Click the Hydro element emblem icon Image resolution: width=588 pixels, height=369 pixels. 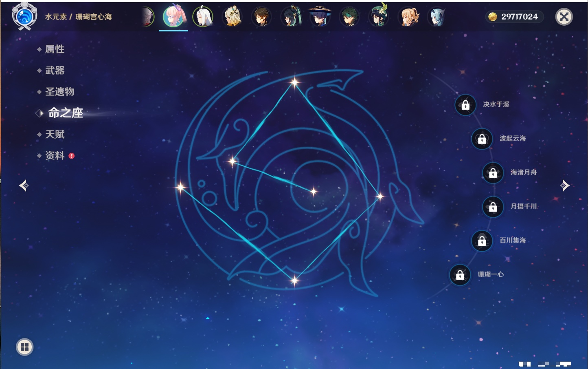tap(24, 16)
